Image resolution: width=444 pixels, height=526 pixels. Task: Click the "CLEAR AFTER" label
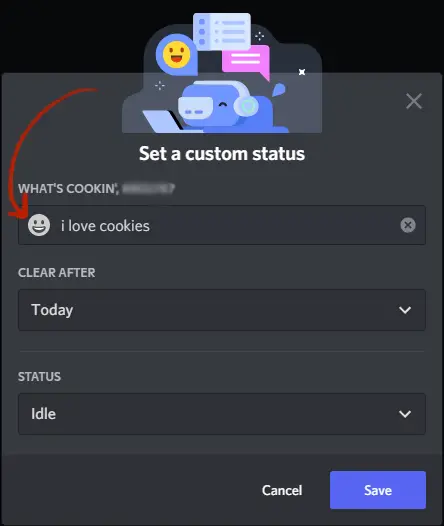(x=57, y=273)
